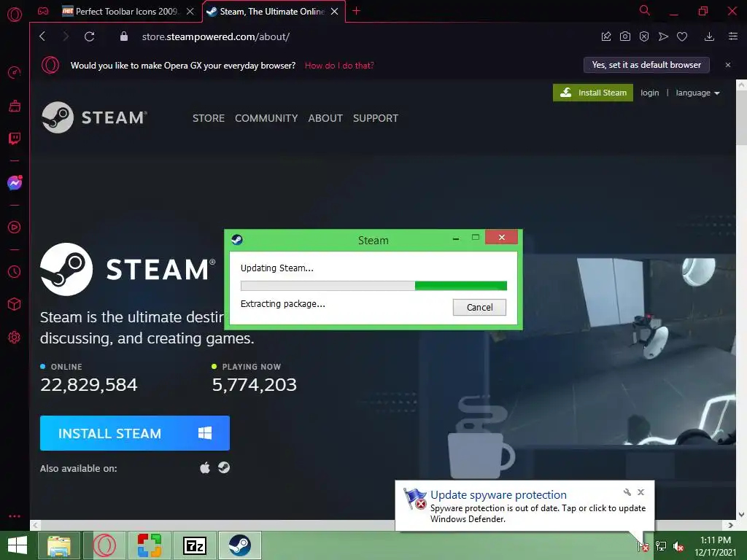
Task: Open the SUPPORT menu item
Action: tap(376, 118)
